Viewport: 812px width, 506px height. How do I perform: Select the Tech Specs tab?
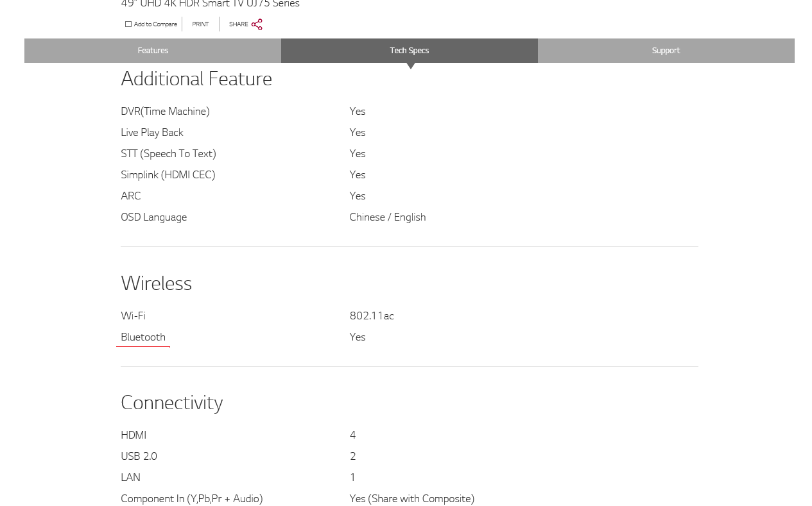pyautogui.click(x=410, y=51)
